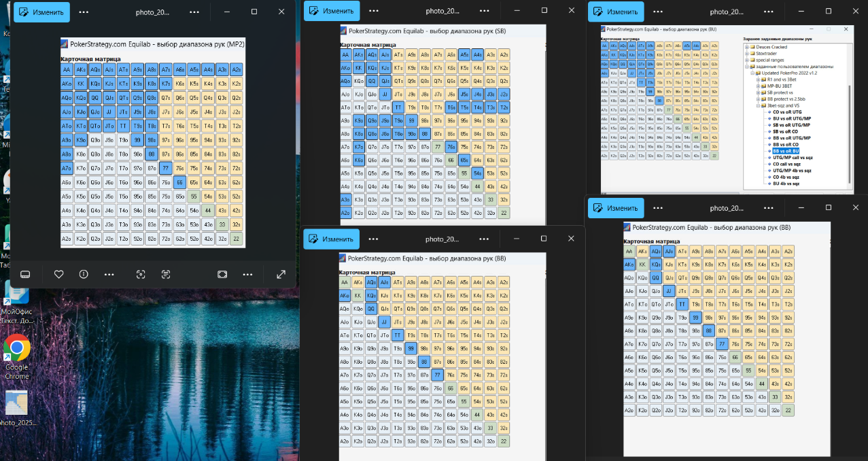Select CO call vs sqz range
The height and width of the screenshot is (461, 868).
[x=787, y=164]
